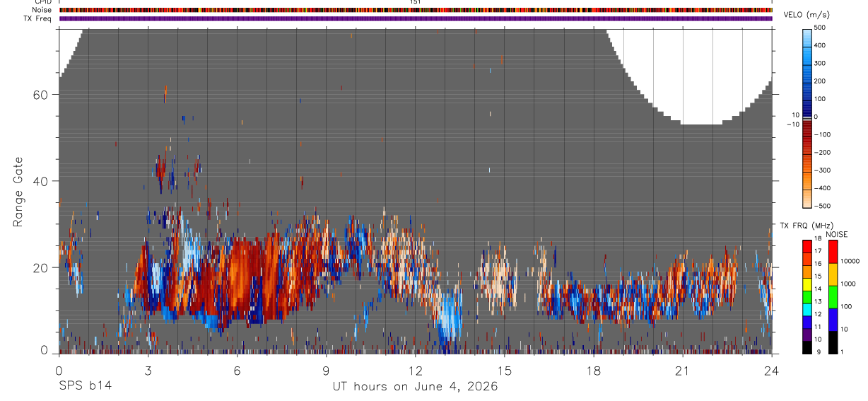This screenshot has width=868, height=401.
Task: Click the green segment of NOISE legend
Action: (x=833, y=297)
